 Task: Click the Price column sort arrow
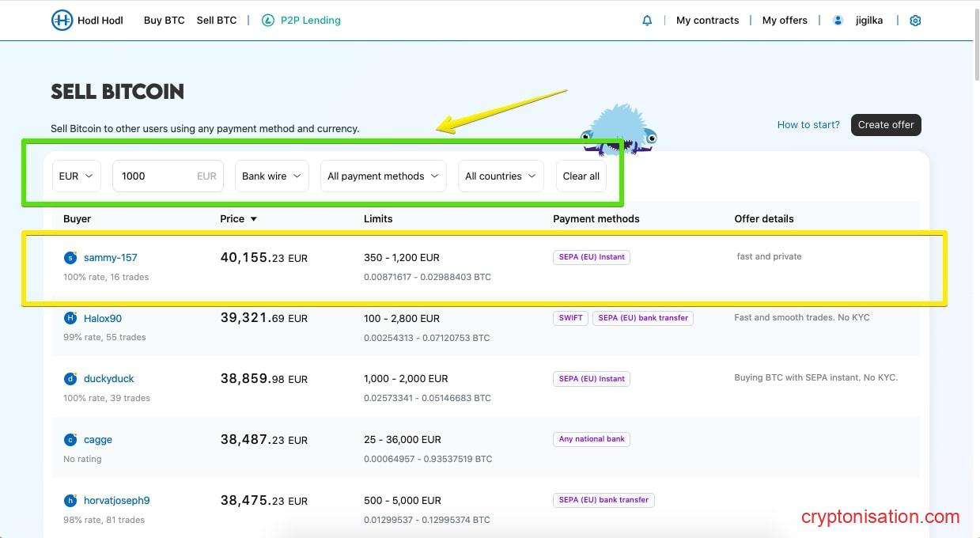click(253, 219)
